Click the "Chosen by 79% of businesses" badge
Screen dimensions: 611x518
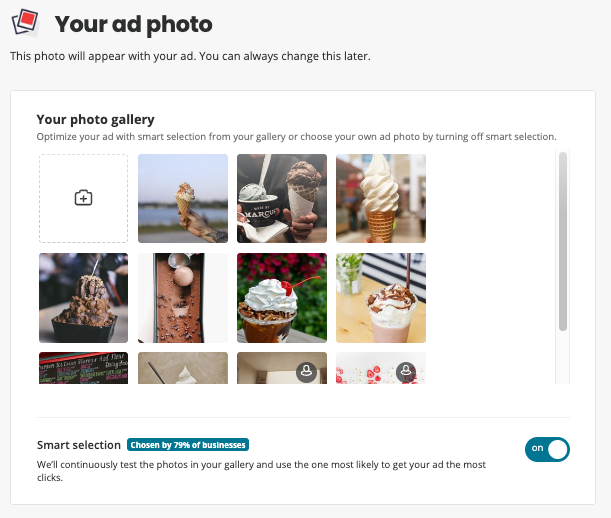[188, 445]
